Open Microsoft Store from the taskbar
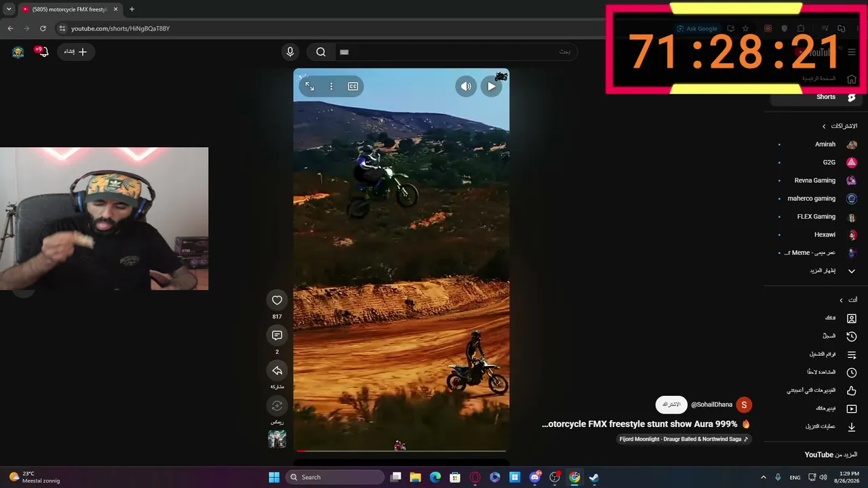Viewport: 868px width, 488px height. (455, 477)
